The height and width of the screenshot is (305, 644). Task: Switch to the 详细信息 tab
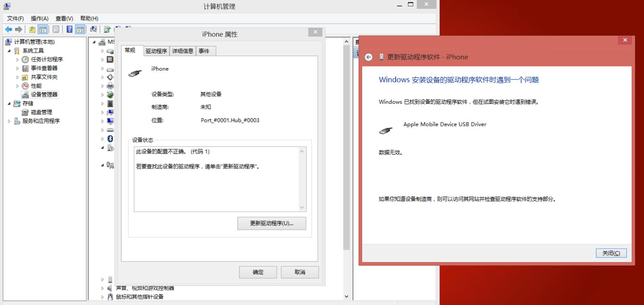[182, 51]
